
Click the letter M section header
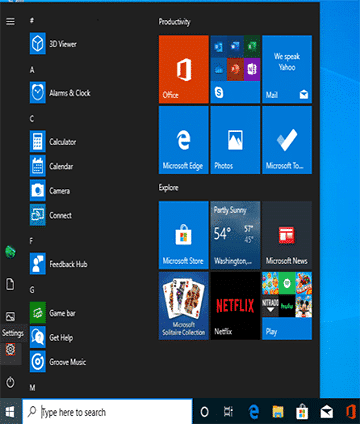pos(32,388)
